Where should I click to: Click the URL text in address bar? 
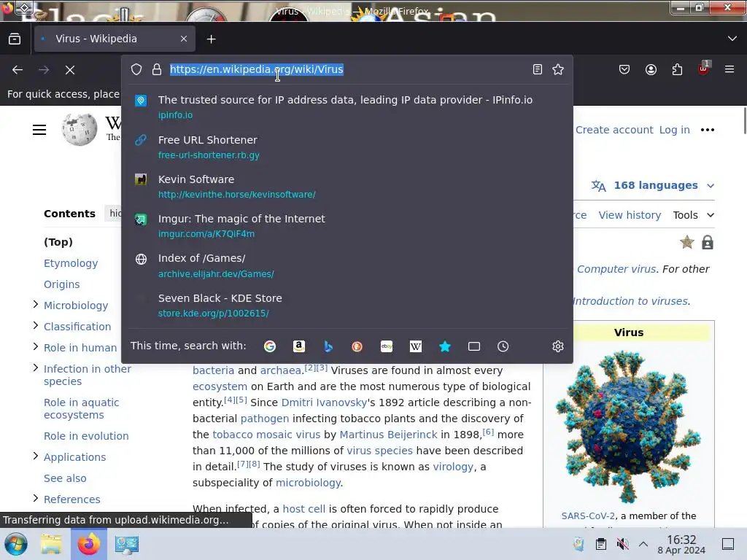257,69
